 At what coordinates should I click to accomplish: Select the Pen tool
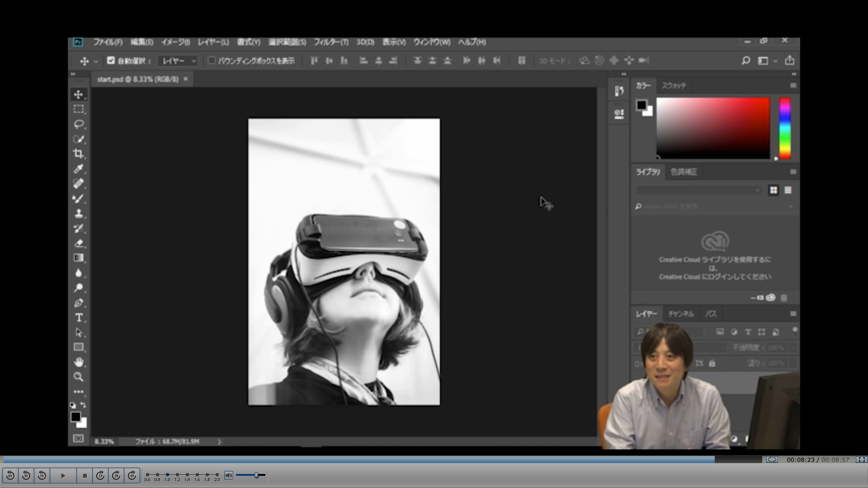pos(79,303)
